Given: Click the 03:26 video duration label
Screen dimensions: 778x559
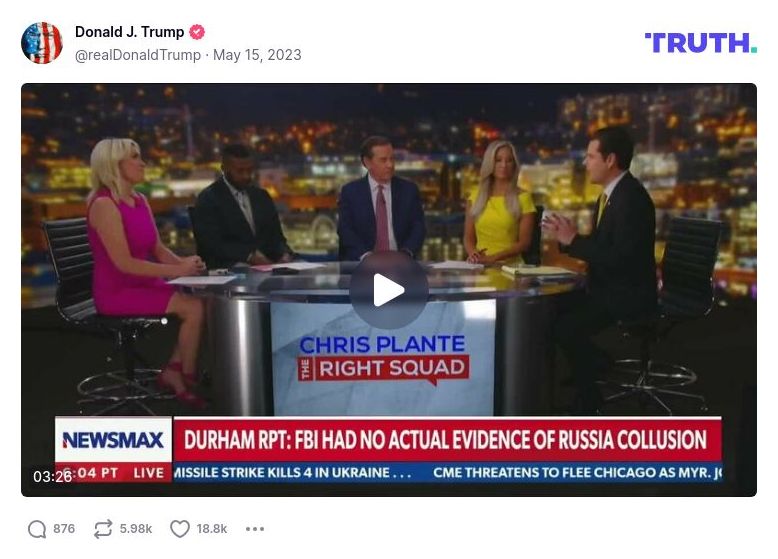Looking at the screenshot, I should 53,477.
